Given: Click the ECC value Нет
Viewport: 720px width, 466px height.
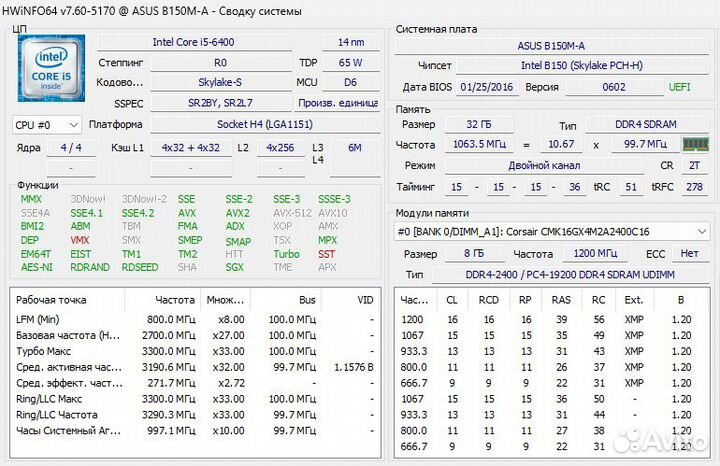Looking at the screenshot, I should pyautogui.click(x=690, y=253).
